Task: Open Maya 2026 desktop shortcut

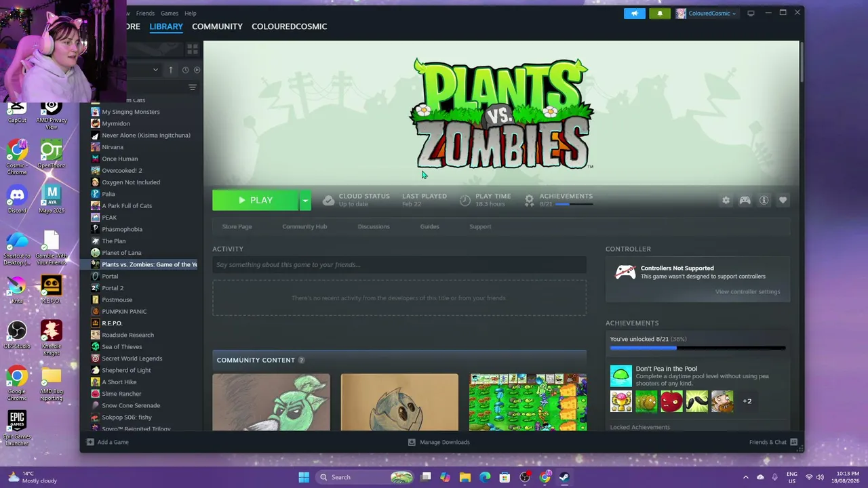Action: tap(52, 199)
